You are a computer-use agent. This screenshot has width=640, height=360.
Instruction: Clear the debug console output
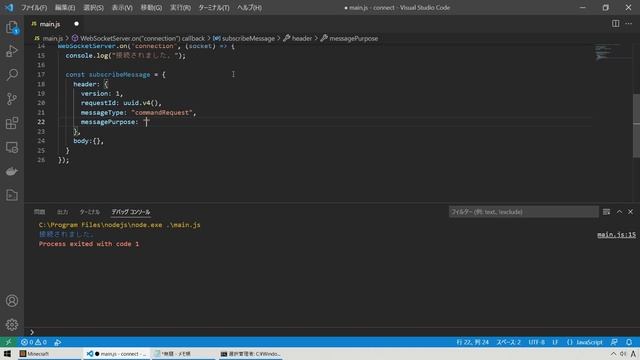click(607, 211)
